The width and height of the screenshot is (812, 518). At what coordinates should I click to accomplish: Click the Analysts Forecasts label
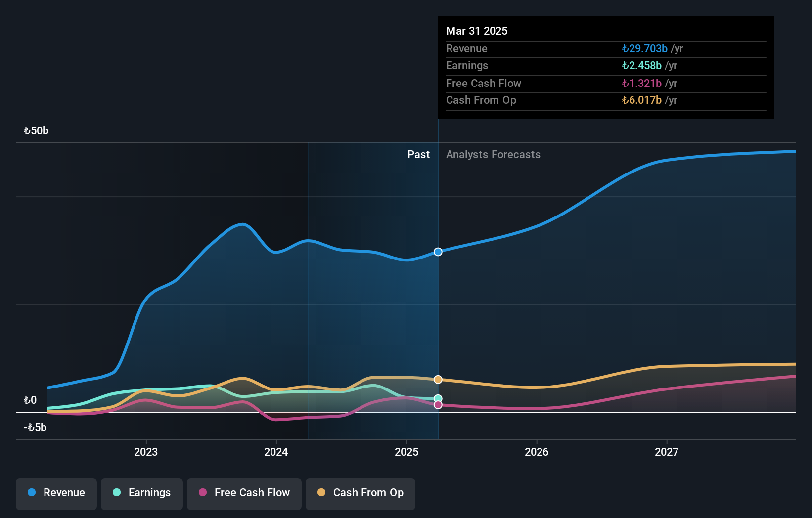tap(493, 155)
